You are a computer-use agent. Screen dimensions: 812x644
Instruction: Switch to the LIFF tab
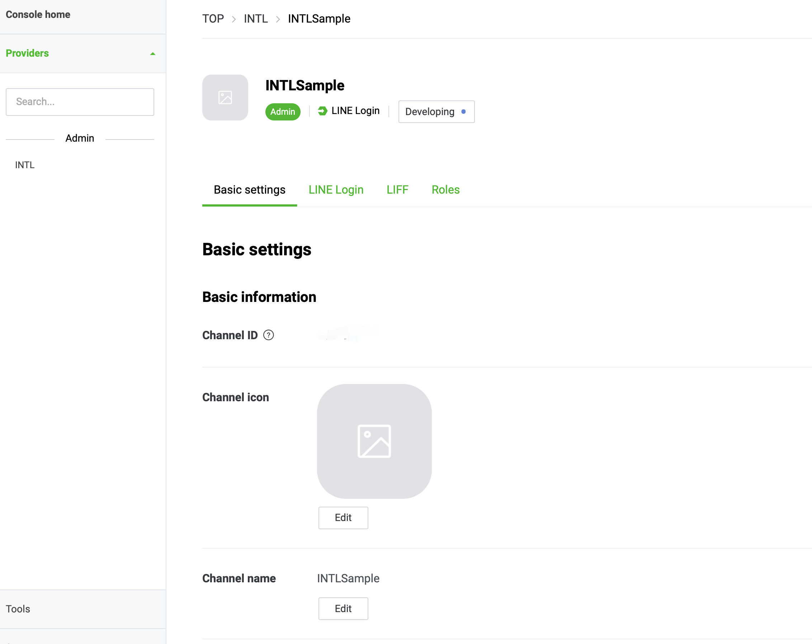pos(397,190)
